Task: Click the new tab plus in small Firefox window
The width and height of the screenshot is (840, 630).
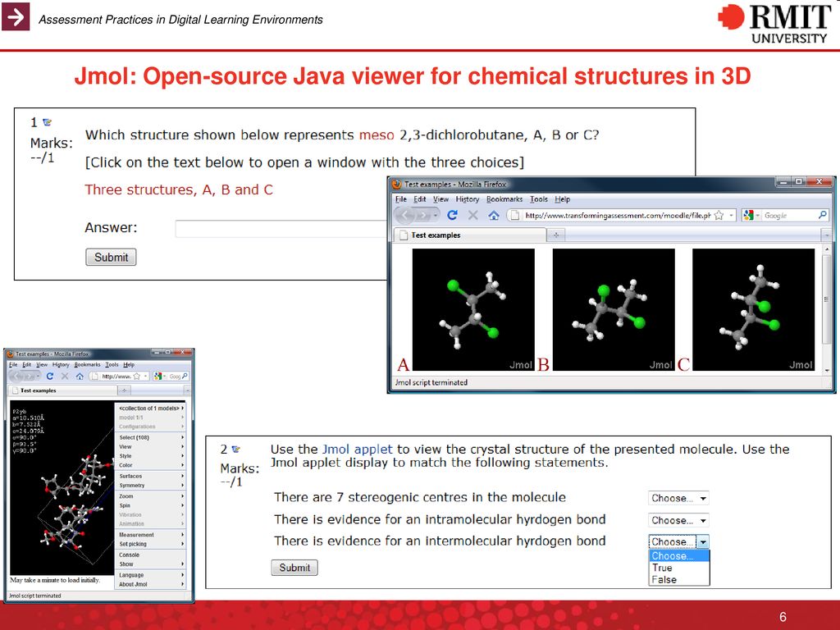Action: coord(124,390)
